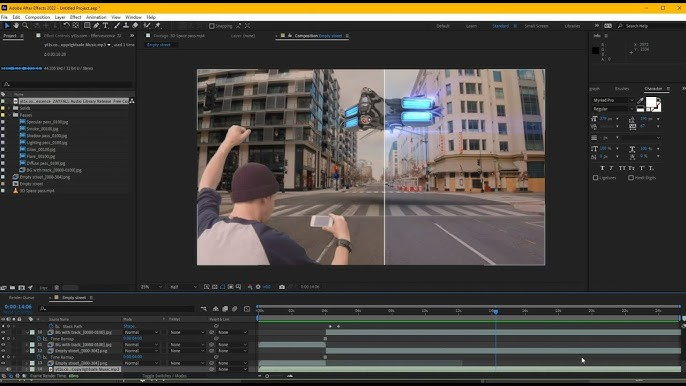The width and height of the screenshot is (686, 386).
Task: Select the Puppet Pin tool
Action: (x=158, y=26)
